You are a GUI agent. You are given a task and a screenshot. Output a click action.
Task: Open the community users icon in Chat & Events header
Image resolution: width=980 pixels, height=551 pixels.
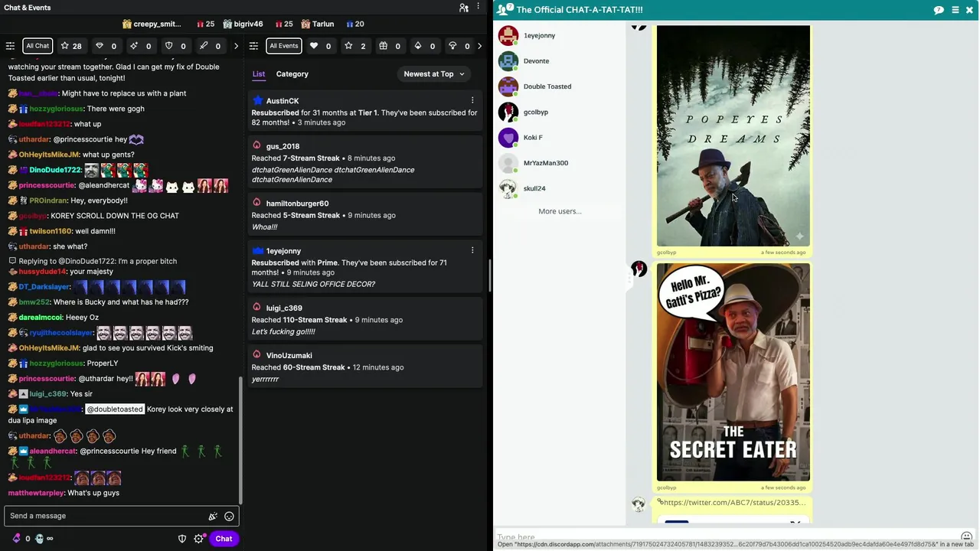coord(464,8)
